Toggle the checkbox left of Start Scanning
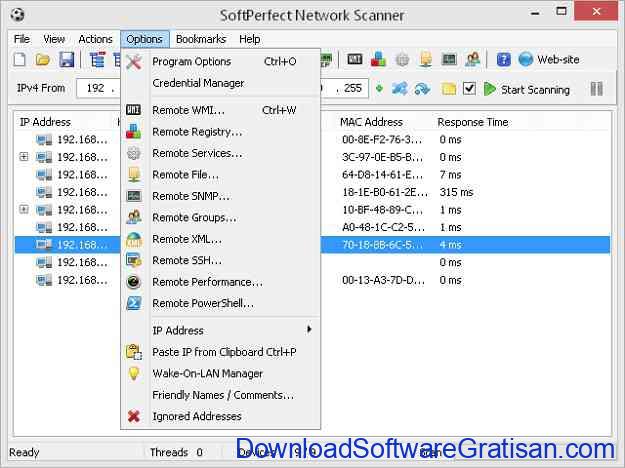The width and height of the screenshot is (625, 468). pos(469,88)
